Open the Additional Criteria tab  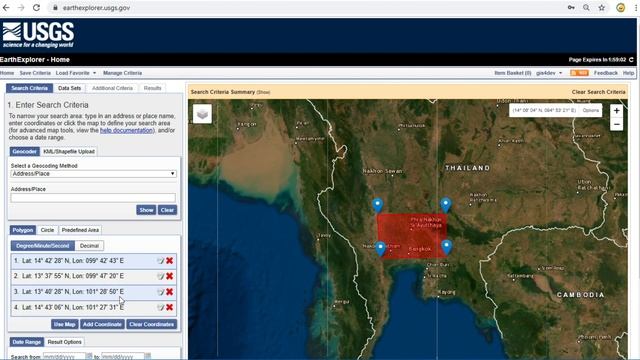[112, 88]
